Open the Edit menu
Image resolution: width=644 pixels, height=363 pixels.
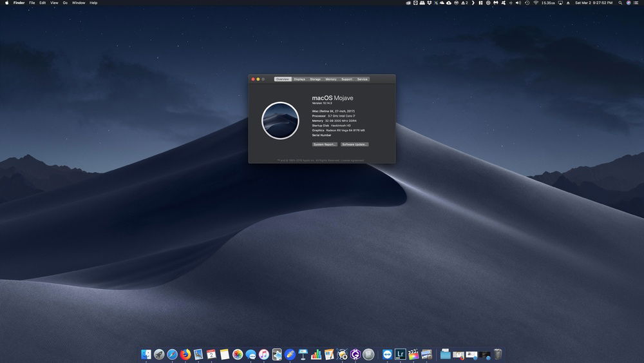(x=43, y=3)
